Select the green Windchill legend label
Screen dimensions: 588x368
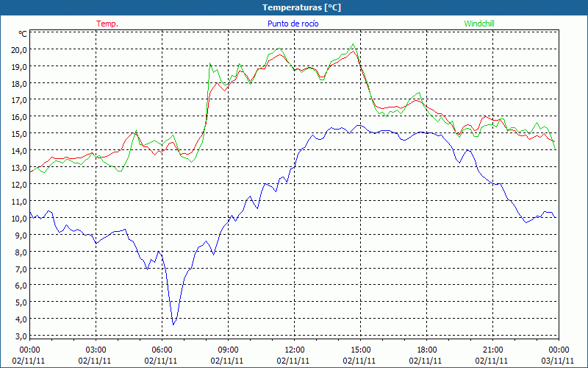479,24
